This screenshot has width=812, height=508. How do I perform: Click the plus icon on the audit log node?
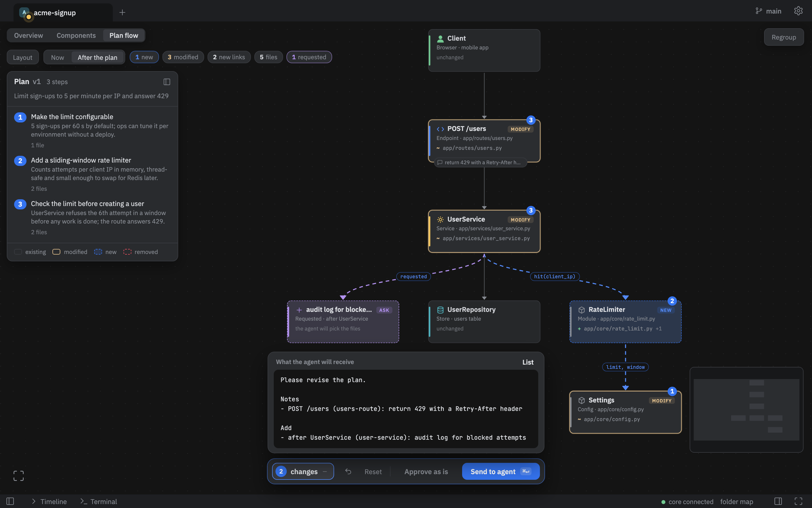(299, 310)
